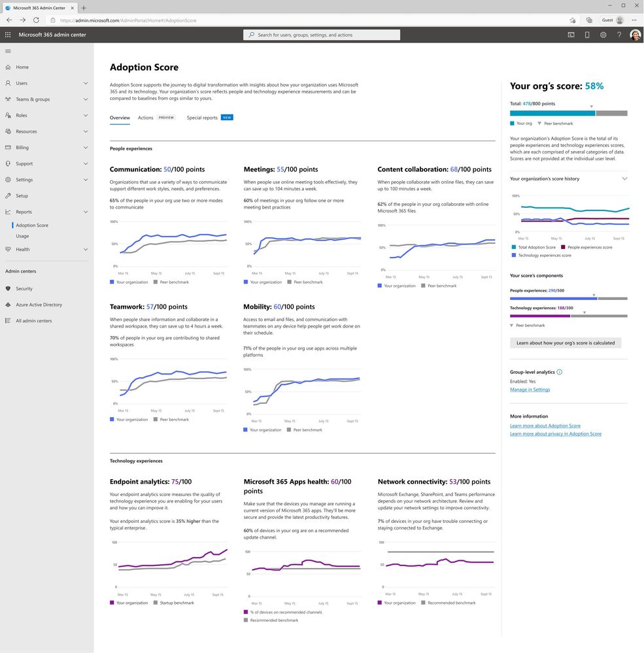Open the app launcher waffle icon

click(8, 35)
